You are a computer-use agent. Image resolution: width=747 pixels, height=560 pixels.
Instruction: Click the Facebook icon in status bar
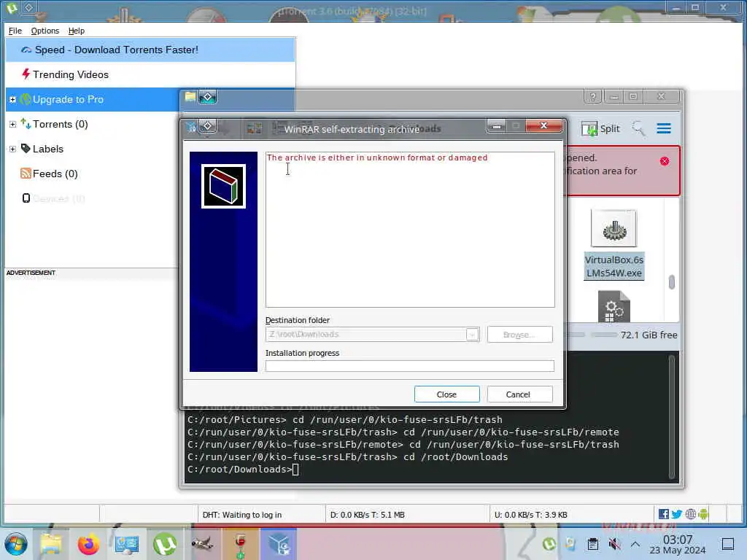point(663,514)
